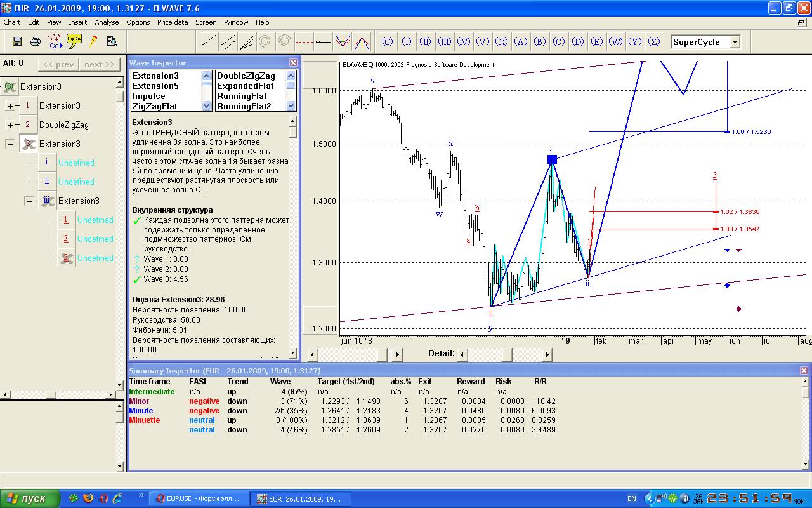Select the first spiral tool icon
Screen dimensions: 812x508
point(265,41)
